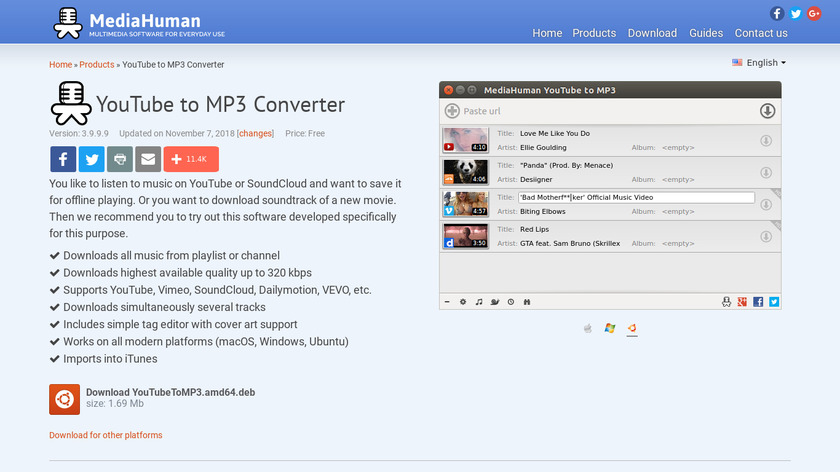Click the Home breadcrumb link

(x=61, y=64)
